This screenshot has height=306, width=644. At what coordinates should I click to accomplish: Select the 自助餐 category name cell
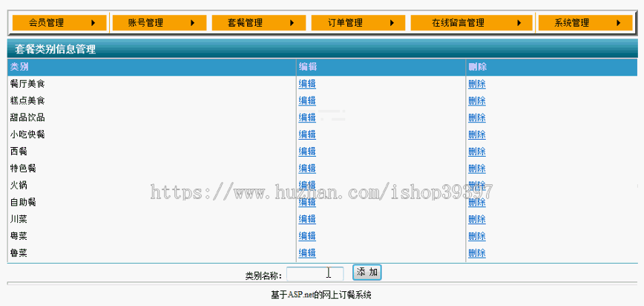pyautogui.click(x=152, y=202)
